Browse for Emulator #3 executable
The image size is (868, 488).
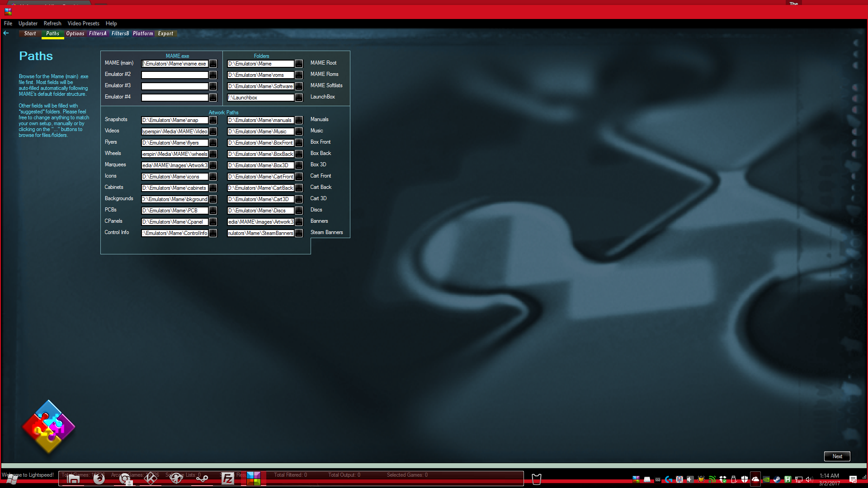click(x=213, y=86)
